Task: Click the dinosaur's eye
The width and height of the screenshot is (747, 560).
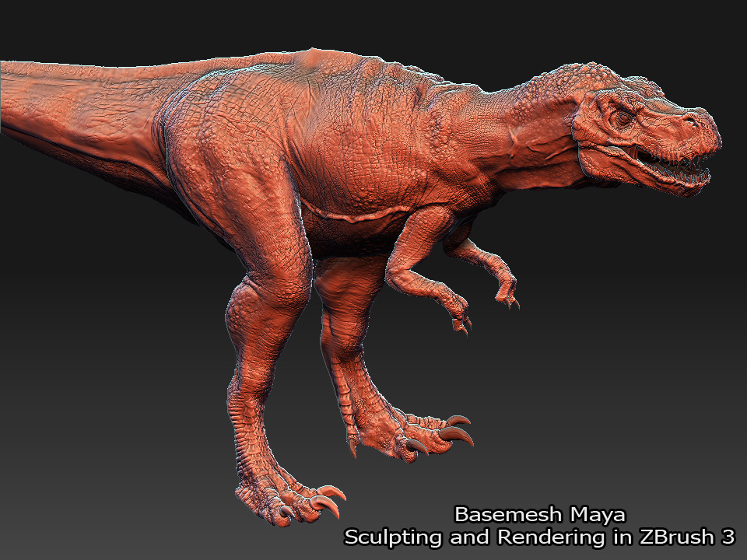Action: pos(623,117)
